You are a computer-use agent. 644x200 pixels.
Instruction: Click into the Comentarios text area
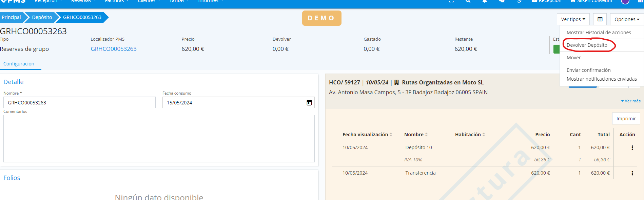tap(159, 139)
